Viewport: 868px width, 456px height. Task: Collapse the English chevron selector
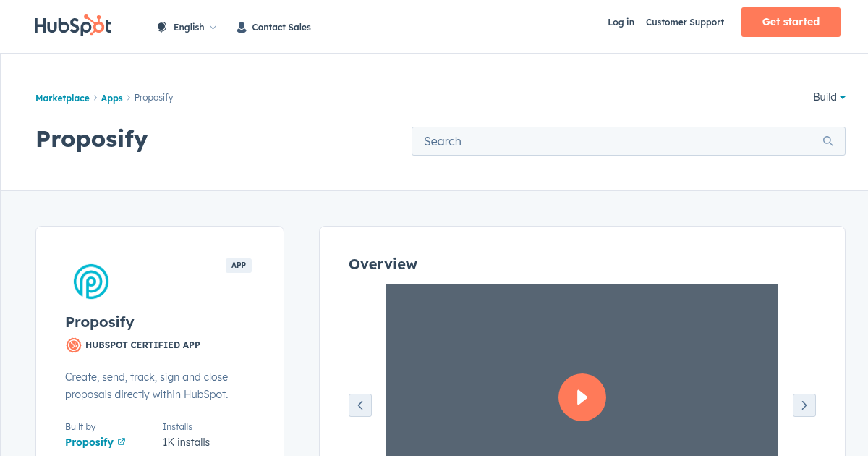213,27
